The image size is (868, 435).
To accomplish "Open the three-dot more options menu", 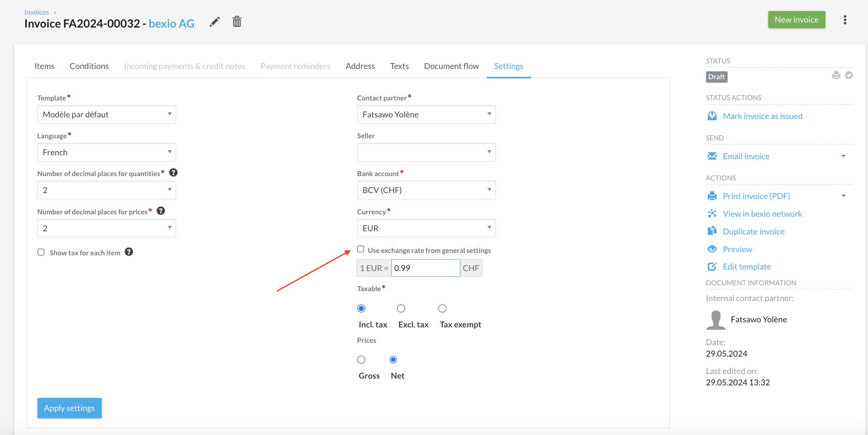I will click(x=845, y=20).
